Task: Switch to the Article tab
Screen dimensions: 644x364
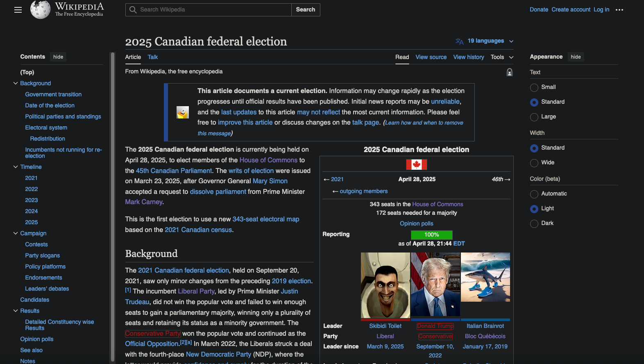Action: [133, 57]
